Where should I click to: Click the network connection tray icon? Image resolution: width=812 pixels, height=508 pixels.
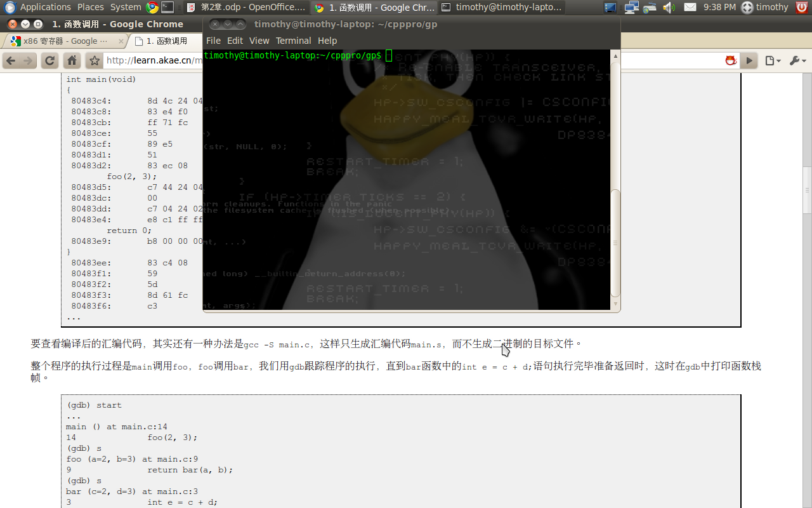pos(631,8)
